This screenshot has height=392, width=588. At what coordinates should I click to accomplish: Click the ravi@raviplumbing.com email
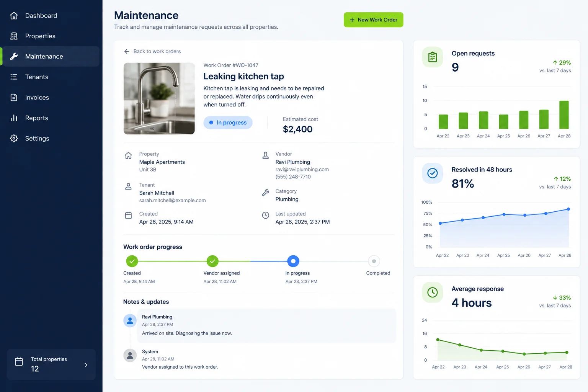pyautogui.click(x=302, y=170)
